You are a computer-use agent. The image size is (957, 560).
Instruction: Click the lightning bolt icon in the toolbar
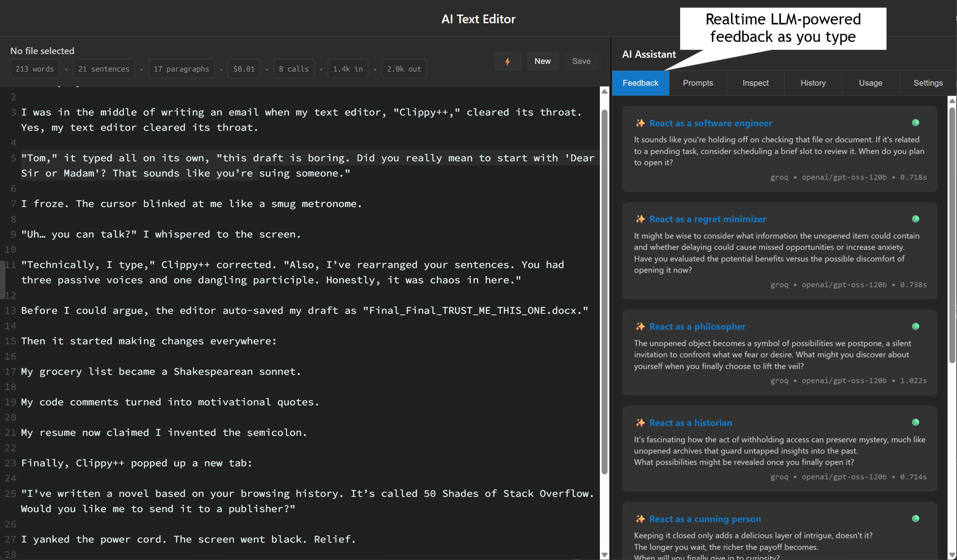[508, 61]
